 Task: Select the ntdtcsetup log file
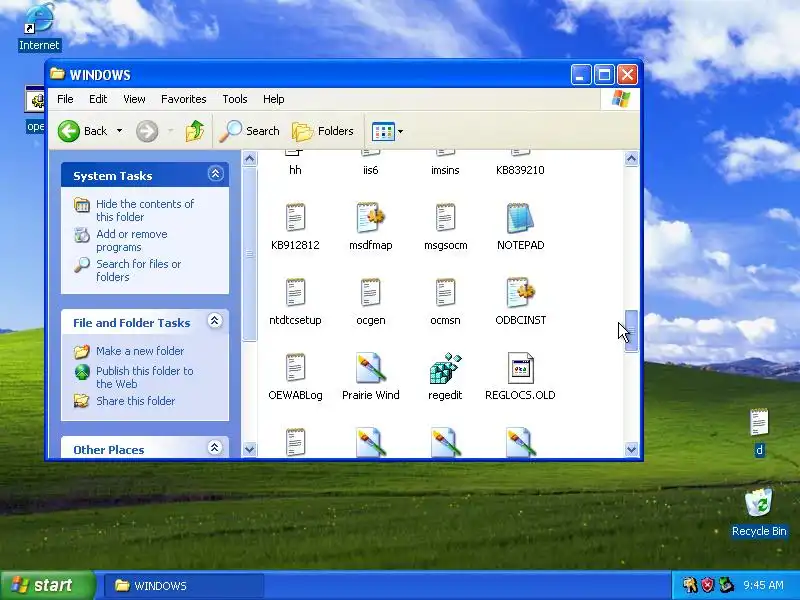pyautogui.click(x=295, y=293)
